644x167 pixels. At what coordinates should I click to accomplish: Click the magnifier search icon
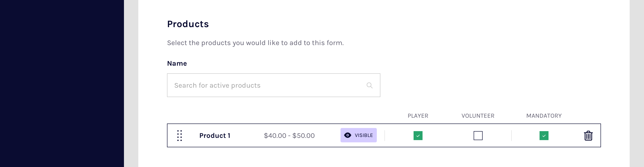(369, 85)
